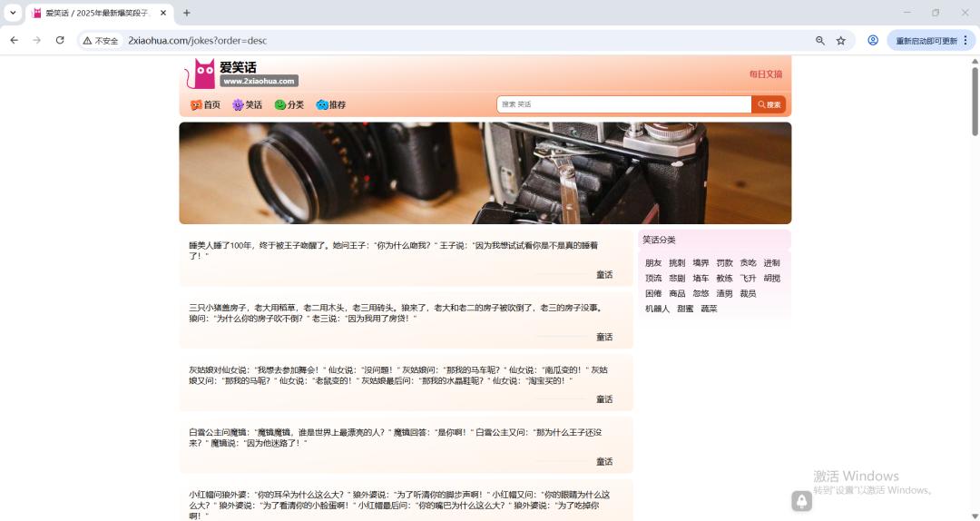Image resolution: width=980 pixels, height=521 pixels.
Task: Select the 蔬菜 joke category
Action: click(709, 309)
